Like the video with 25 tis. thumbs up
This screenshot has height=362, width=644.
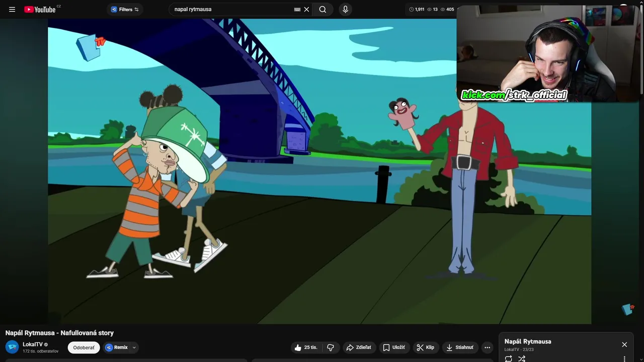click(x=306, y=347)
